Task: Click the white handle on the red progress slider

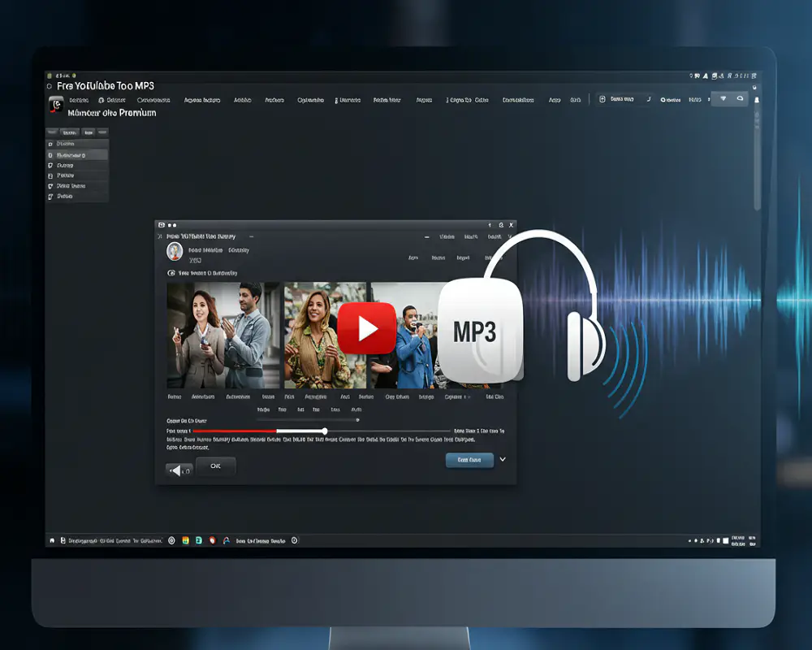Action: [325, 431]
